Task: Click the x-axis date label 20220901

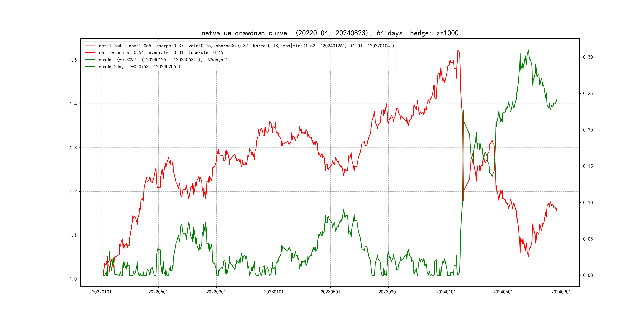Action: [216, 292]
